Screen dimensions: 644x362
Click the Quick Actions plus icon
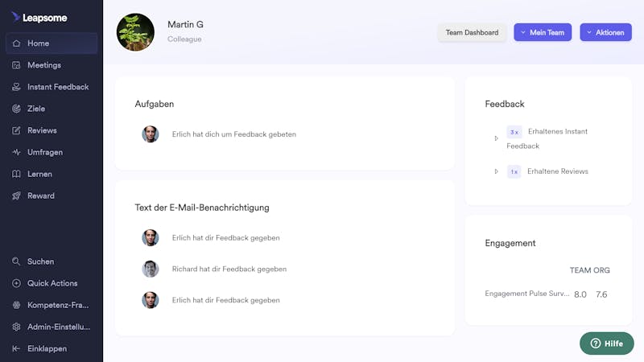16,283
